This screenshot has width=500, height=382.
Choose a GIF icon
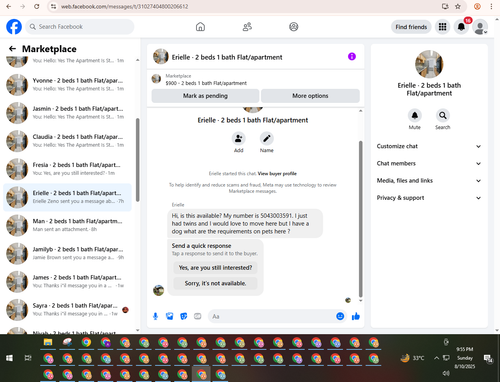pos(198,316)
